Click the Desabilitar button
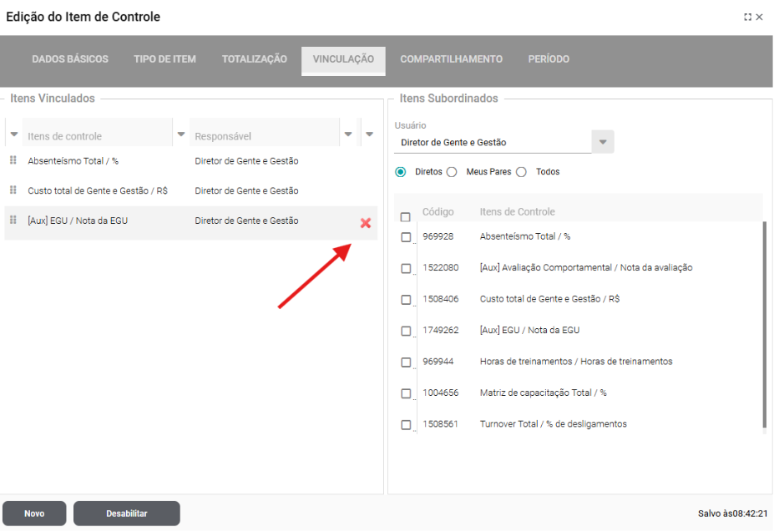 coord(126,514)
